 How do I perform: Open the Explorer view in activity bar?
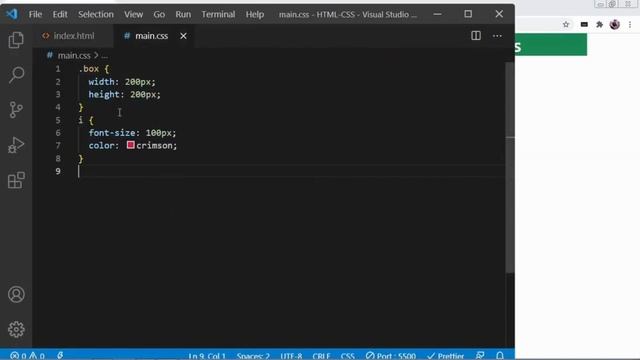(16, 40)
